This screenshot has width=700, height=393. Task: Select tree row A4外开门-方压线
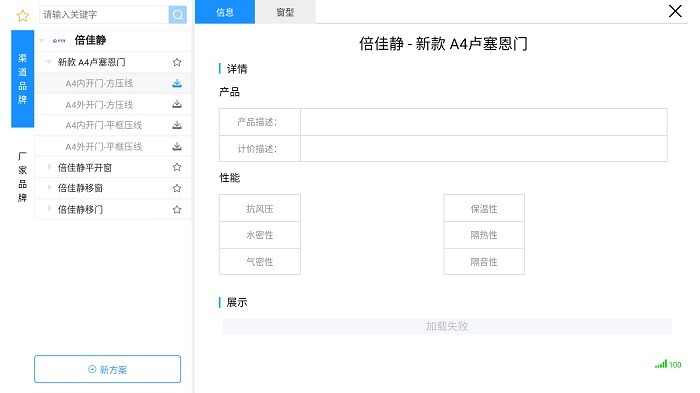(114, 104)
